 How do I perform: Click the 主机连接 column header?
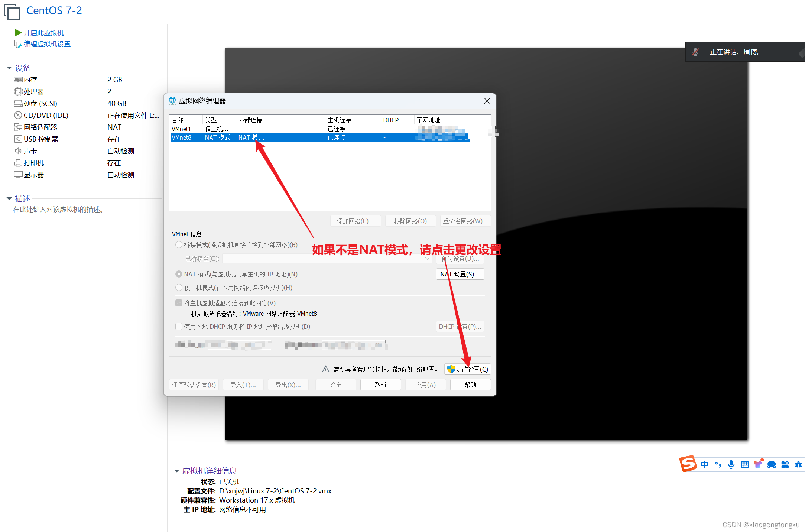353,120
